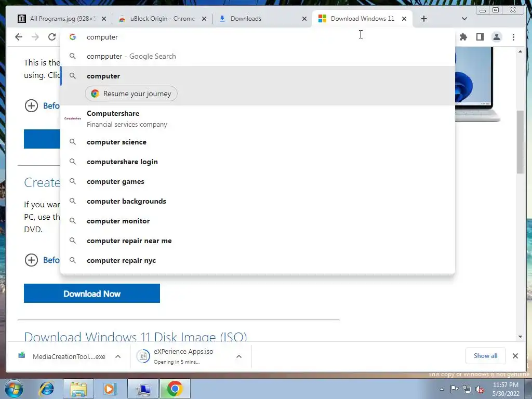Click the browser back arrow
Image resolution: width=532 pixels, height=399 pixels.
click(19, 37)
